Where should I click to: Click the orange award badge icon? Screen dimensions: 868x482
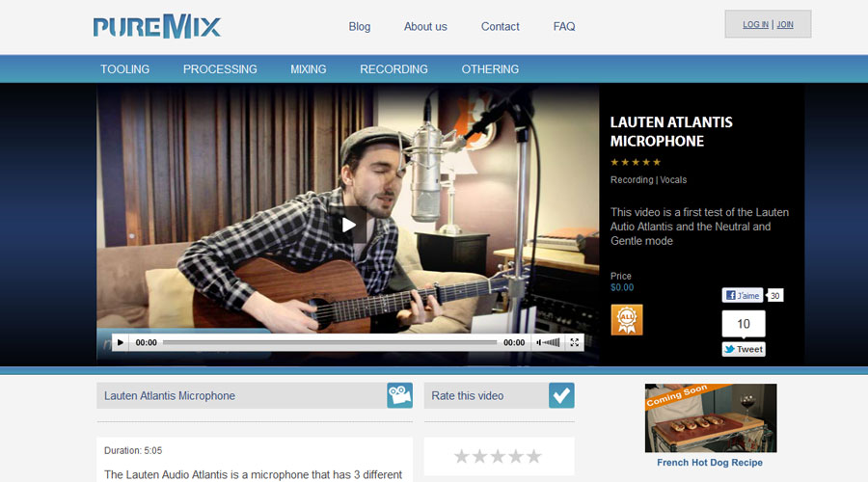[626, 320]
